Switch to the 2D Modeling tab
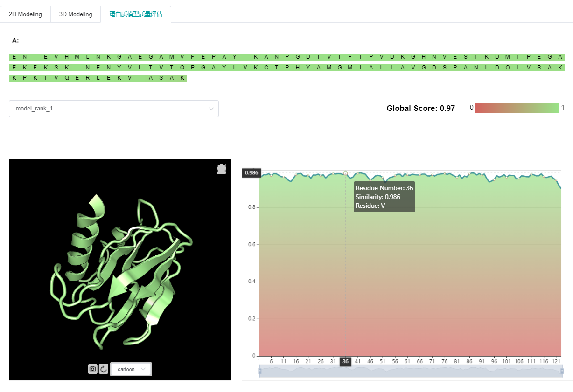573x392 pixels. [x=25, y=14]
